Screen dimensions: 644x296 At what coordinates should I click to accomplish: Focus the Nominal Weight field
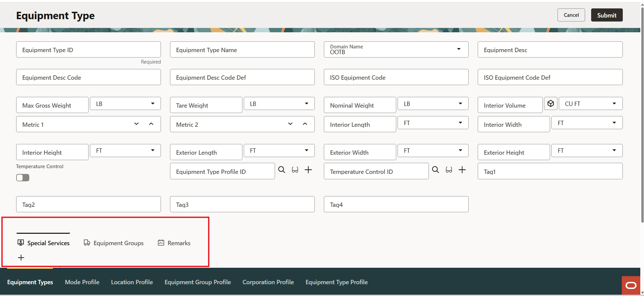tap(360, 105)
